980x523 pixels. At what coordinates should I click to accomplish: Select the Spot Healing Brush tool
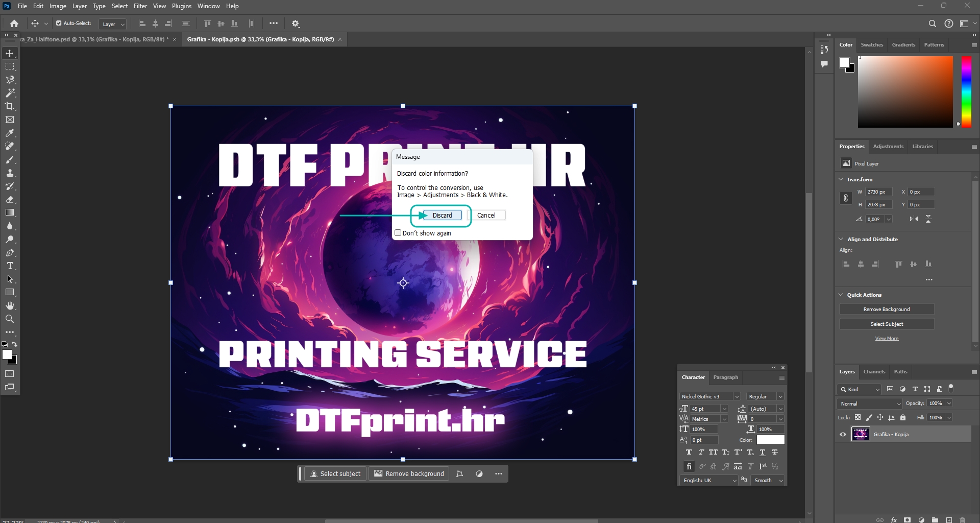(10, 146)
